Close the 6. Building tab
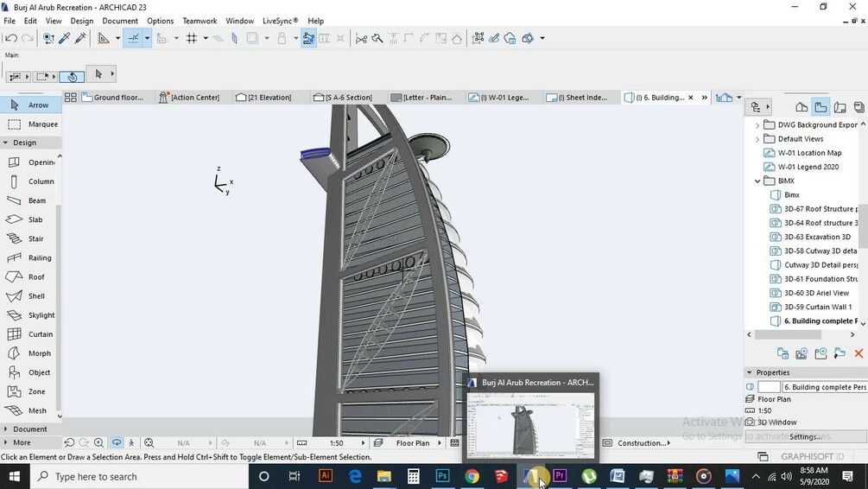This screenshot has height=489, width=868. point(690,98)
